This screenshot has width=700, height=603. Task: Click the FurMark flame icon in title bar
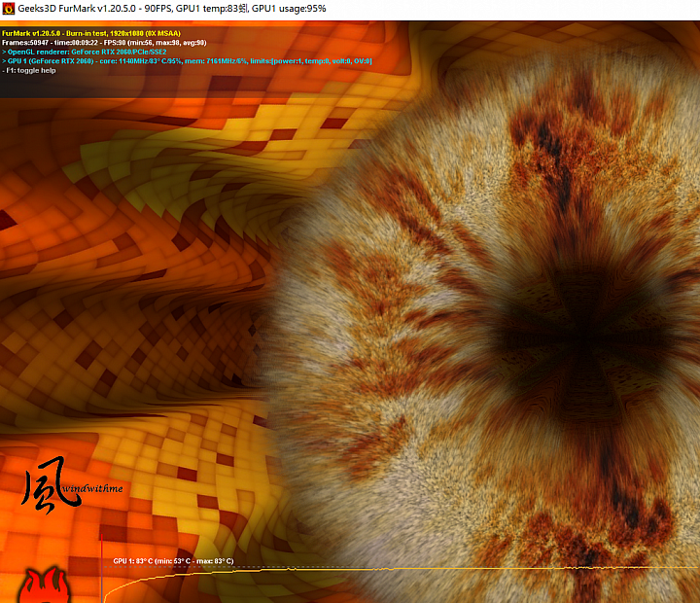click(x=8, y=9)
